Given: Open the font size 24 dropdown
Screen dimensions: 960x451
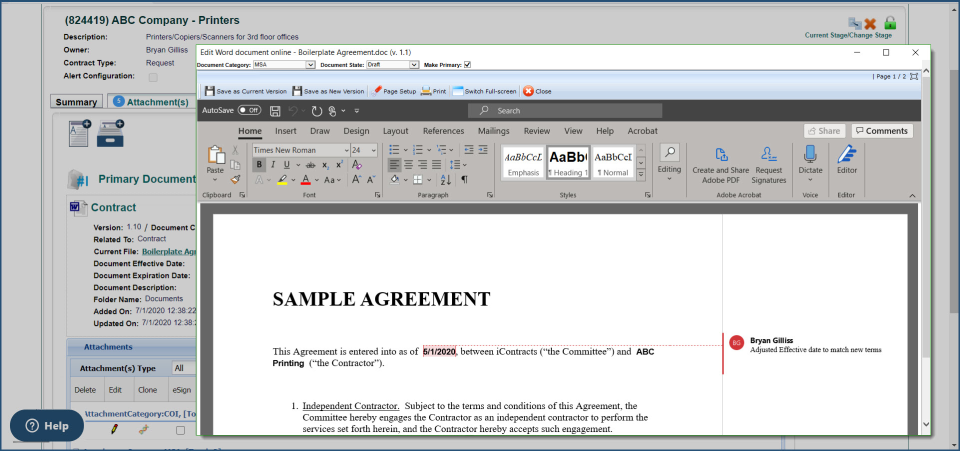Looking at the screenshot, I should coord(373,150).
